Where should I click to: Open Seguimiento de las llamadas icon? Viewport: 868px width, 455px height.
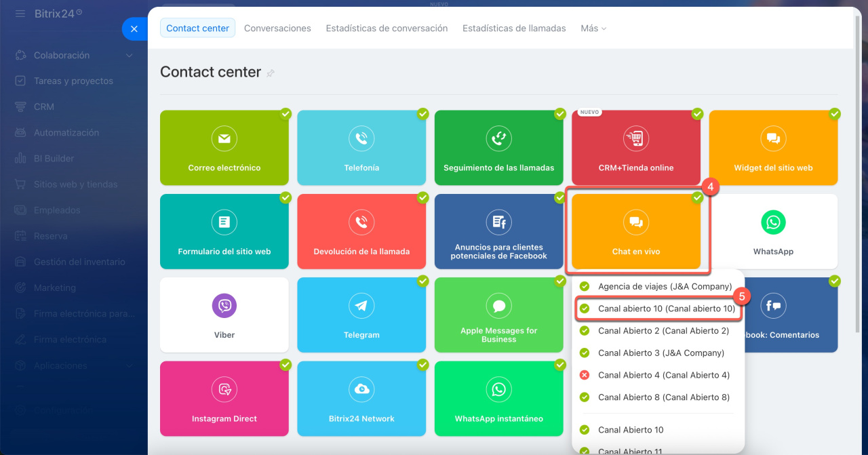point(499,138)
